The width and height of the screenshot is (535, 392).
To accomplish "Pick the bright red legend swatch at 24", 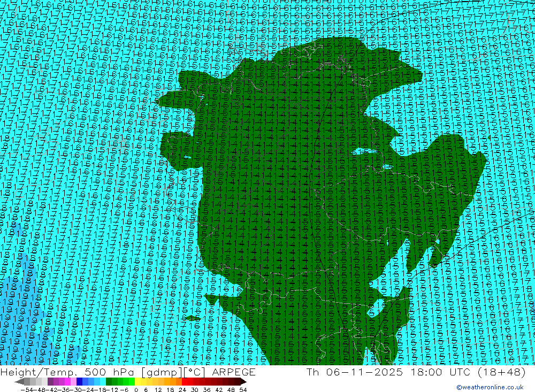I will point(185,381).
